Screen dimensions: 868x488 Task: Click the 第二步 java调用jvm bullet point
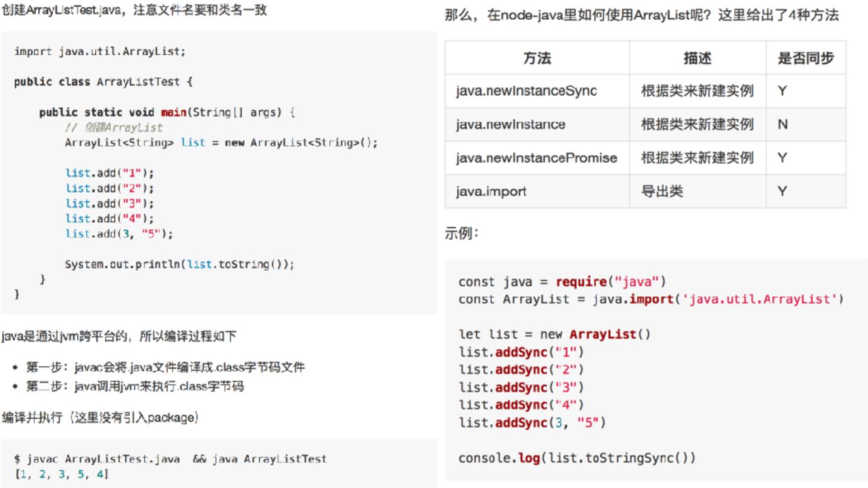point(134,386)
